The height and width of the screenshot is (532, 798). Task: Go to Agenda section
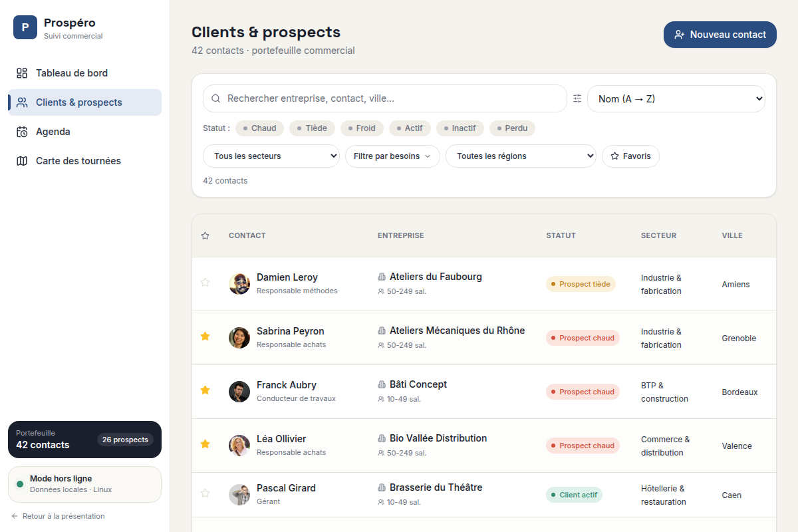coord(84,132)
